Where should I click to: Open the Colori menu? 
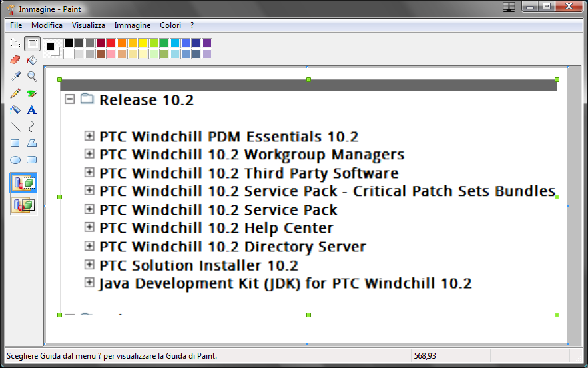pyautogui.click(x=170, y=25)
